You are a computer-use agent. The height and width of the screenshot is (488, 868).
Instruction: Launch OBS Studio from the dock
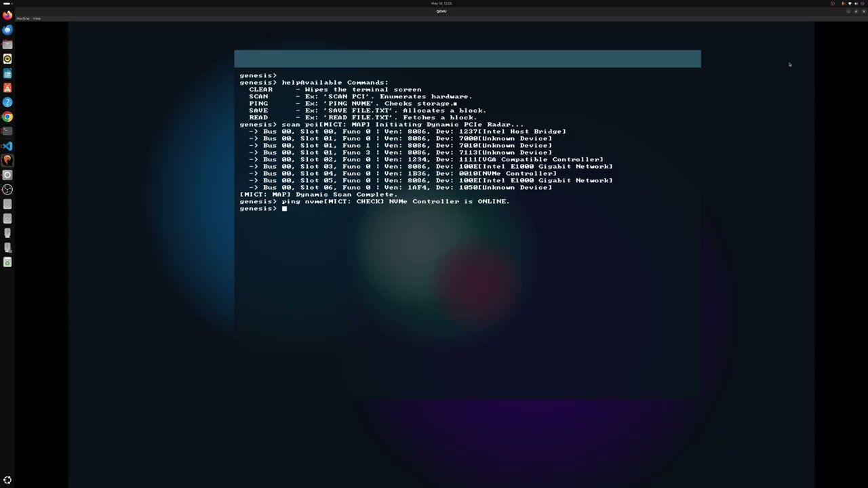(x=7, y=190)
